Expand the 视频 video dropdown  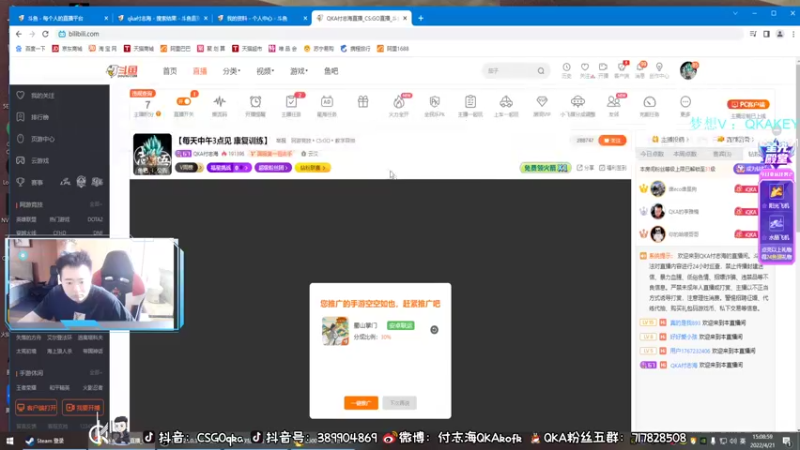265,71
